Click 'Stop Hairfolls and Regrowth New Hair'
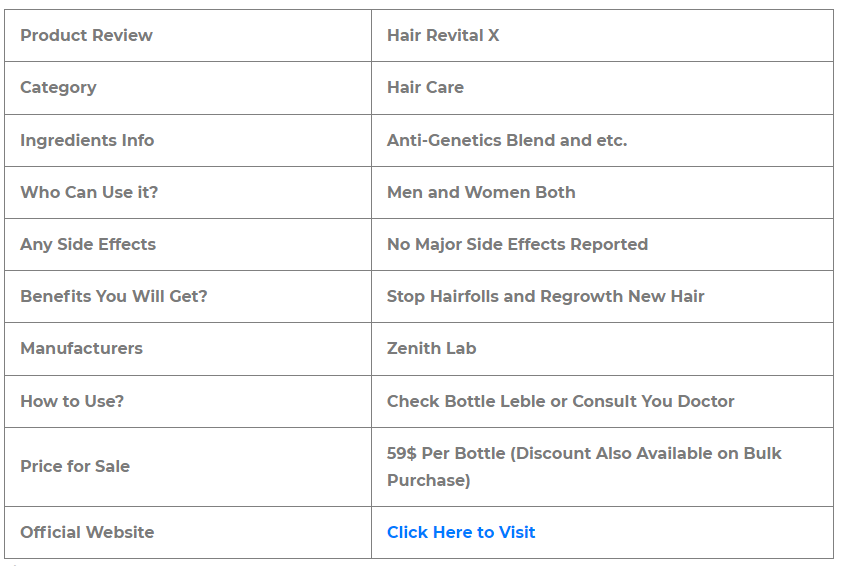This screenshot has height=566, width=841. click(x=545, y=296)
